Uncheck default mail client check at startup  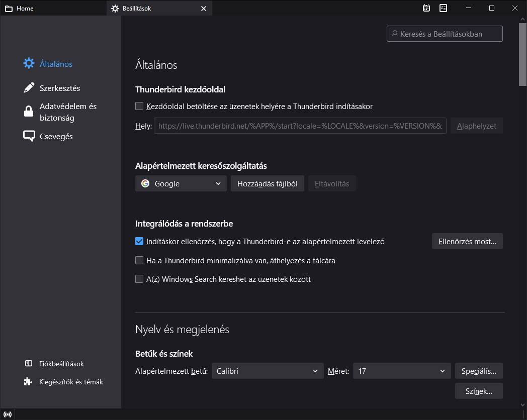coord(139,241)
